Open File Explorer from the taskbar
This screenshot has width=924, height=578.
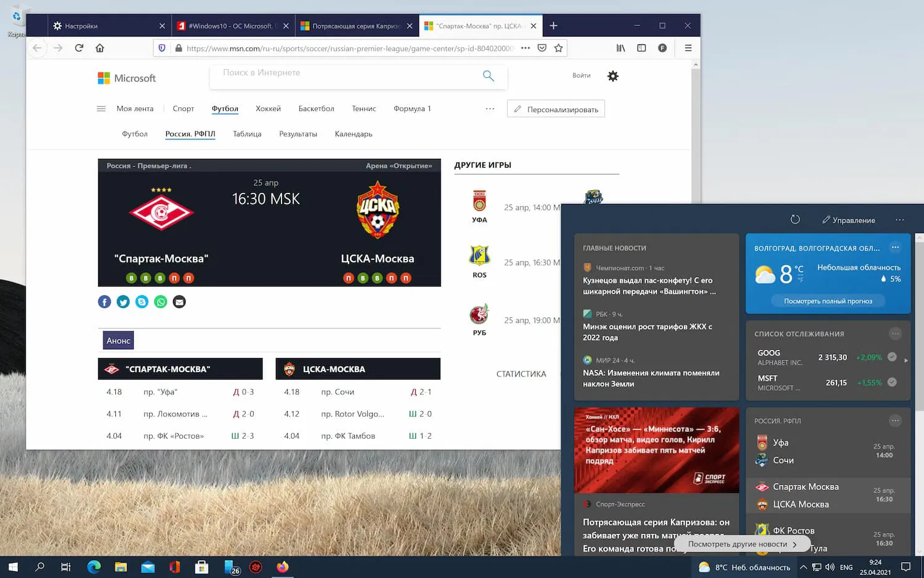click(121, 567)
